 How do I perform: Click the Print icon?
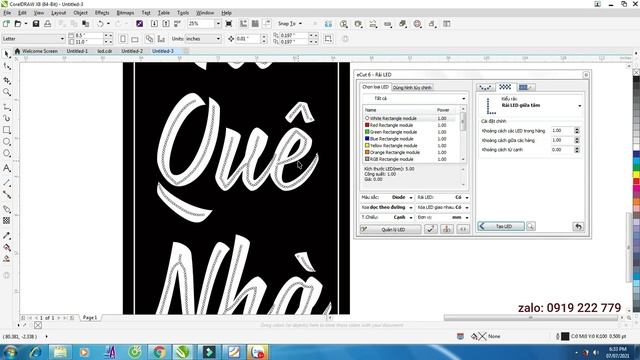pos(47,24)
